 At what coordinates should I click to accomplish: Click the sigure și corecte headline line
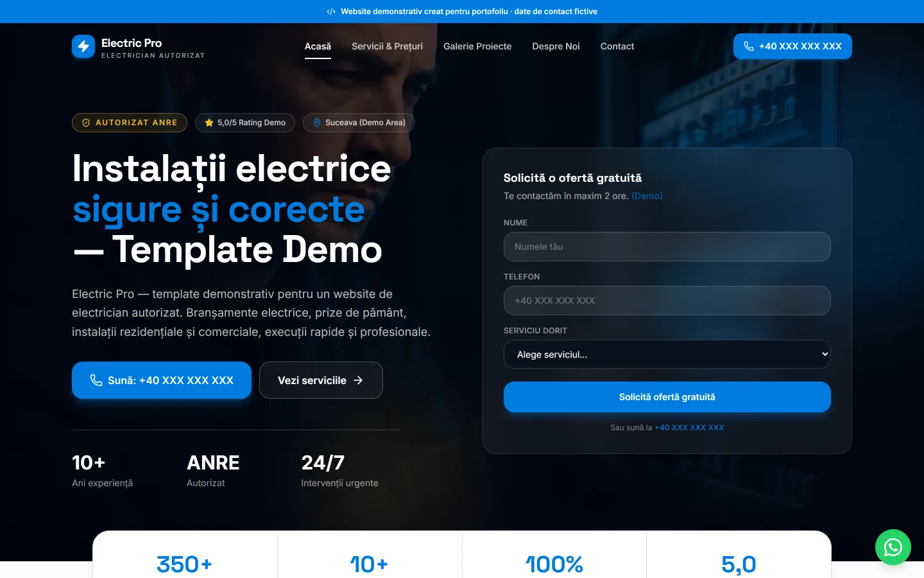(219, 209)
